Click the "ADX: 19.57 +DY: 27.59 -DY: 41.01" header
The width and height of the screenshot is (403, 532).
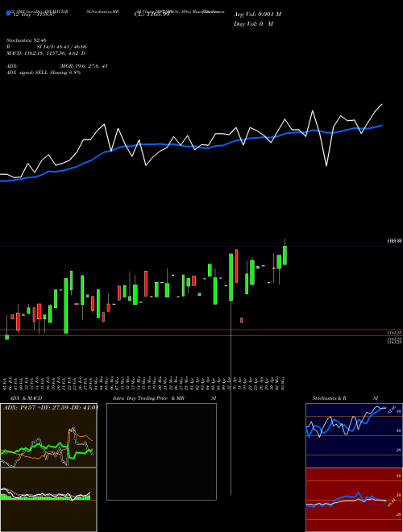pos(51,408)
